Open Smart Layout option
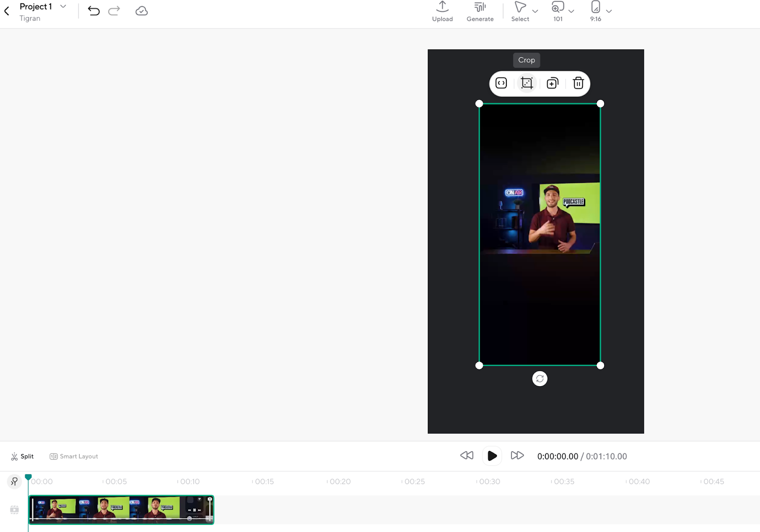 click(x=74, y=456)
